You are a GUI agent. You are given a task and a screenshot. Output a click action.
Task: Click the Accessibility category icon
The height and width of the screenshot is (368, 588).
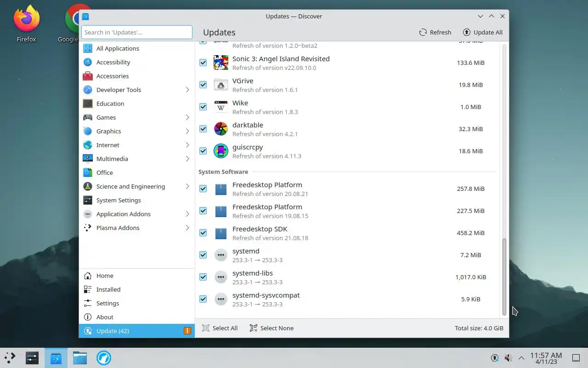[88, 62]
